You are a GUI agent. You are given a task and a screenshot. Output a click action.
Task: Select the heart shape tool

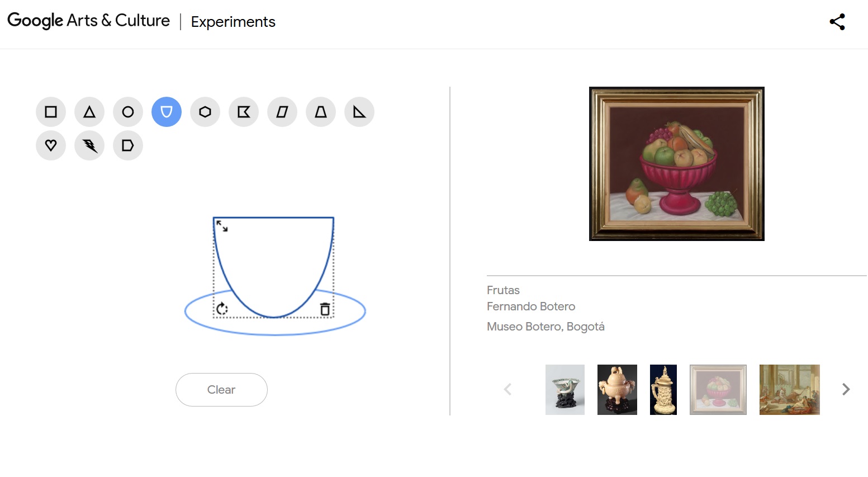coord(51,145)
